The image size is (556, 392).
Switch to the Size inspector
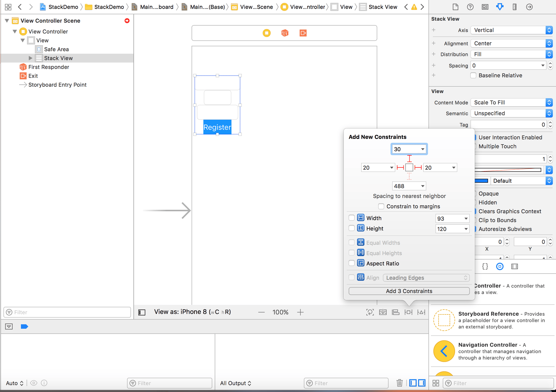click(x=514, y=7)
